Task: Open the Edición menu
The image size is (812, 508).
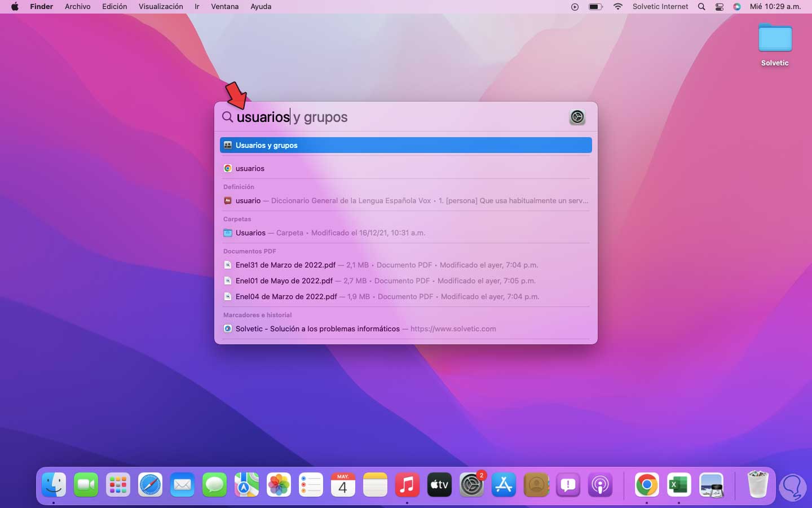Action: 114,7
